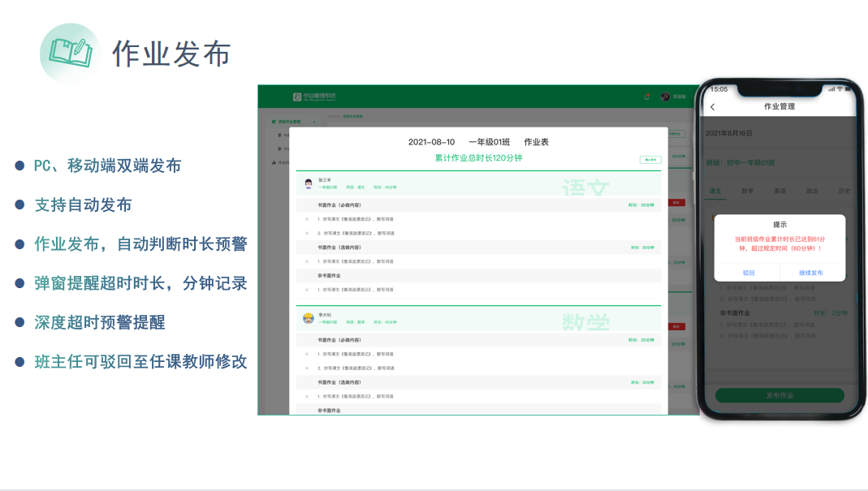Click the 累计作业总时长120分钟 heading

[x=478, y=157]
